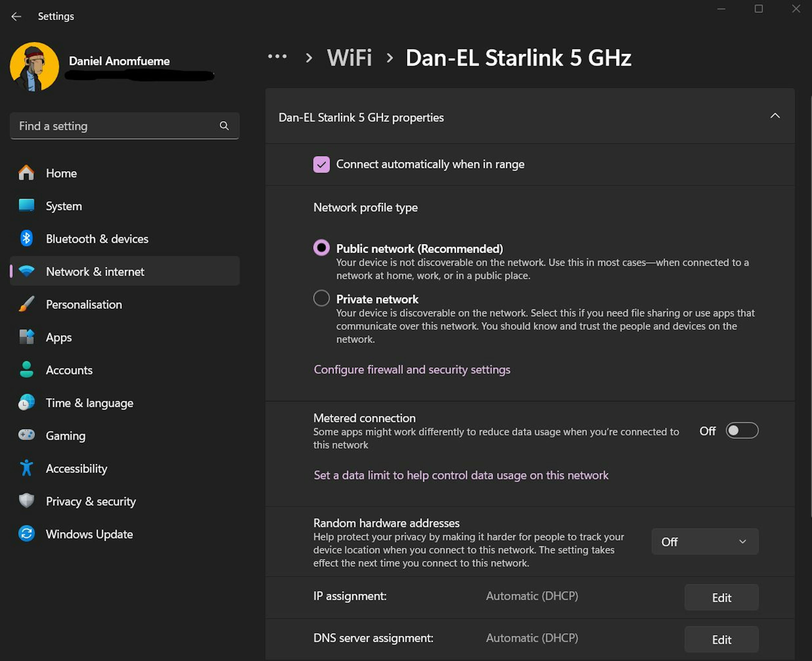The width and height of the screenshot is (812, 661).
Task: Click the Windows Update sync icon
Action: coord(26,533)
